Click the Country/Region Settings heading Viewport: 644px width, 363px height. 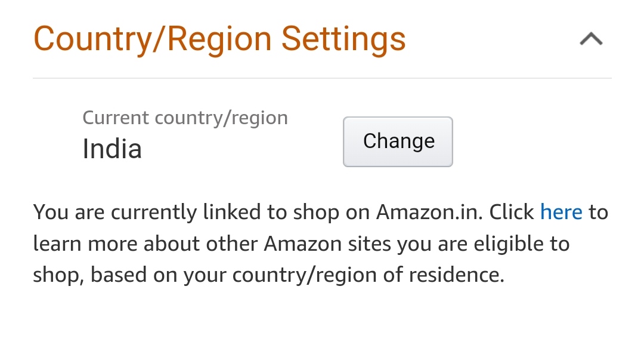point(219,39)
